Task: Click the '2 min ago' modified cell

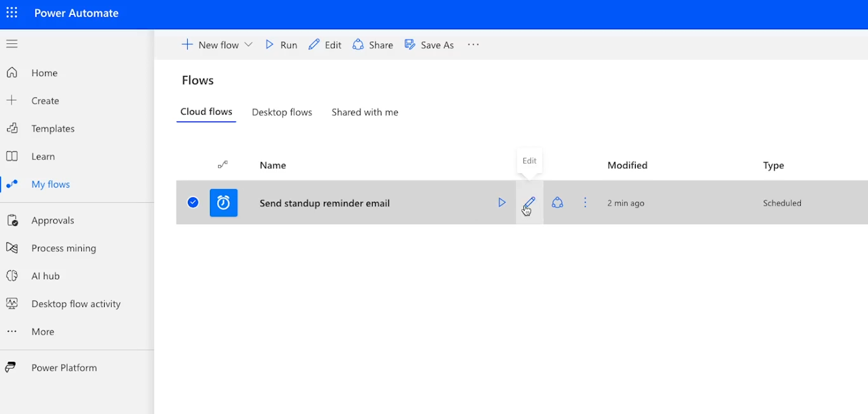Action: tap(626, 203)
